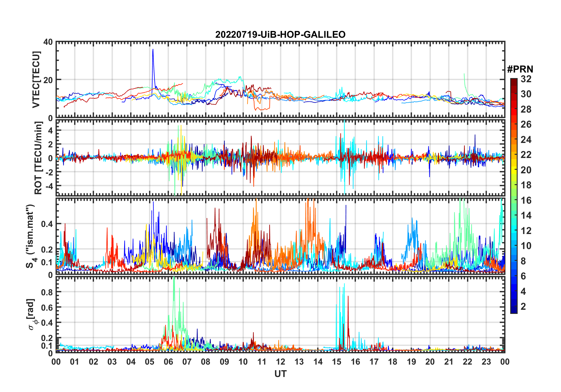
Task: Select colorbar tick label 24
Action: point(526,140)
